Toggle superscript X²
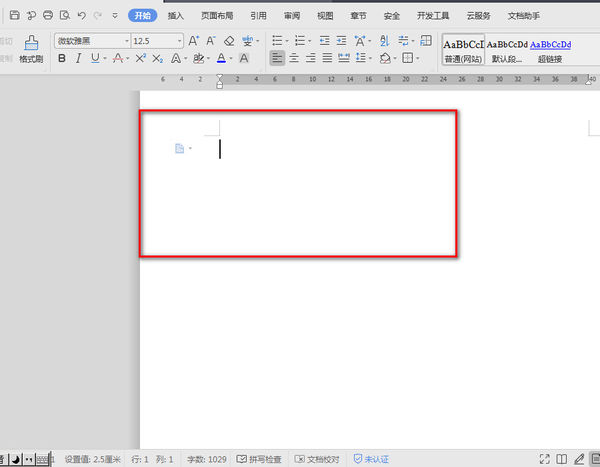 coord(140,58)
